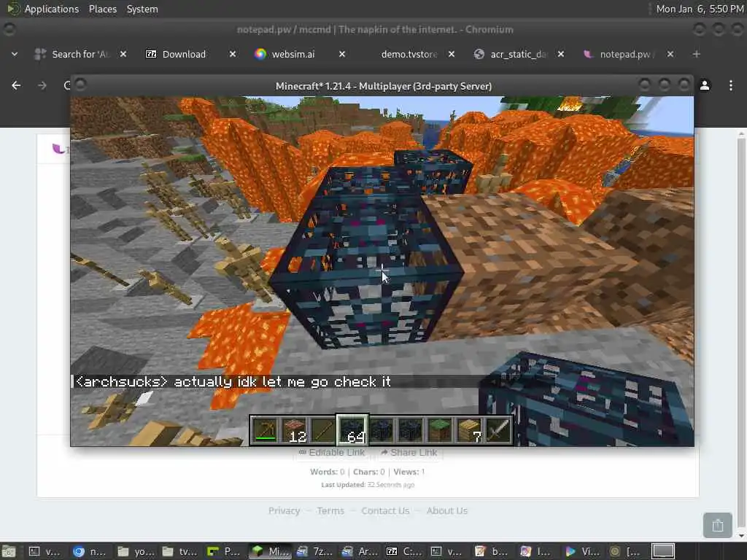The height and width of the screenshot is (560, 747).
Task: Select the pickaxe in the hotbar
Action: click(x=265, y=430)
